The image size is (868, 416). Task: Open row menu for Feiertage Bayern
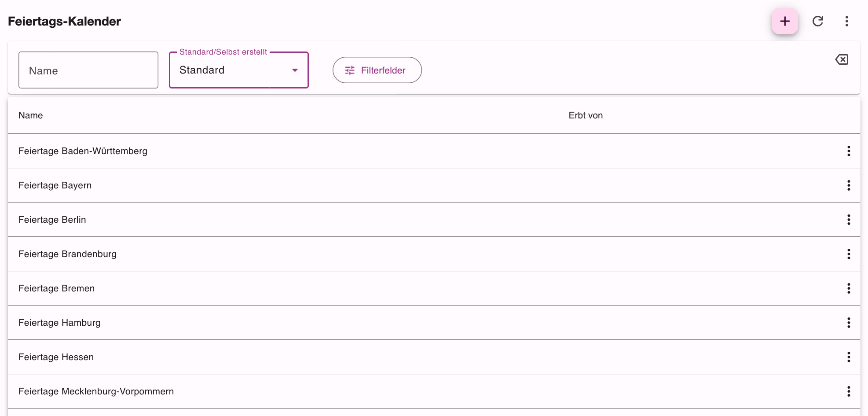[x=849, y=185]
